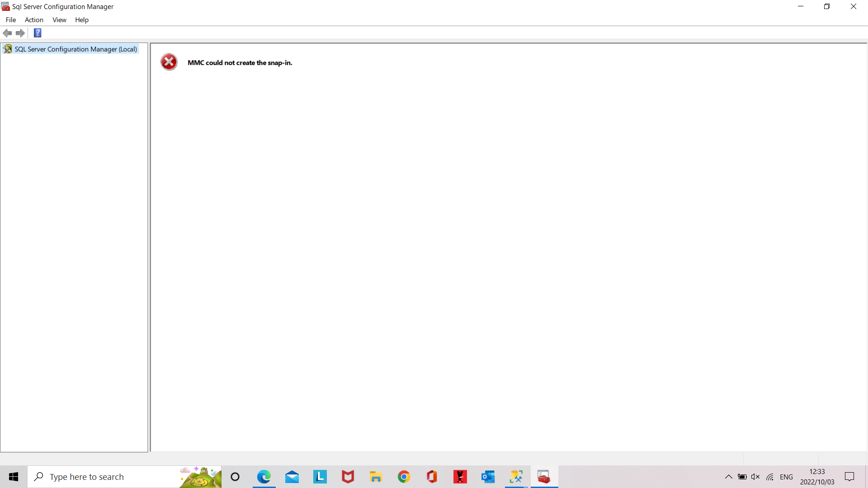Open the File menu
Viewport: 868px width, 488px height.
coord(11,20)
